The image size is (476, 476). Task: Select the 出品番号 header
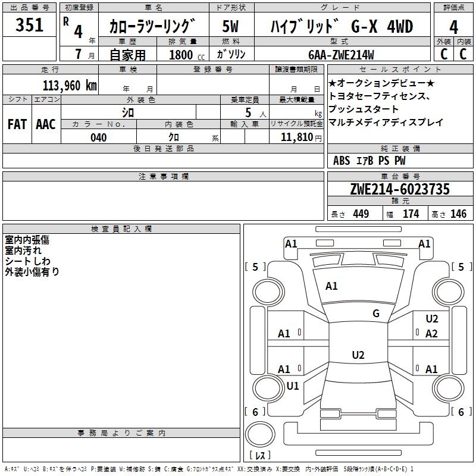(x=29, y=8)
